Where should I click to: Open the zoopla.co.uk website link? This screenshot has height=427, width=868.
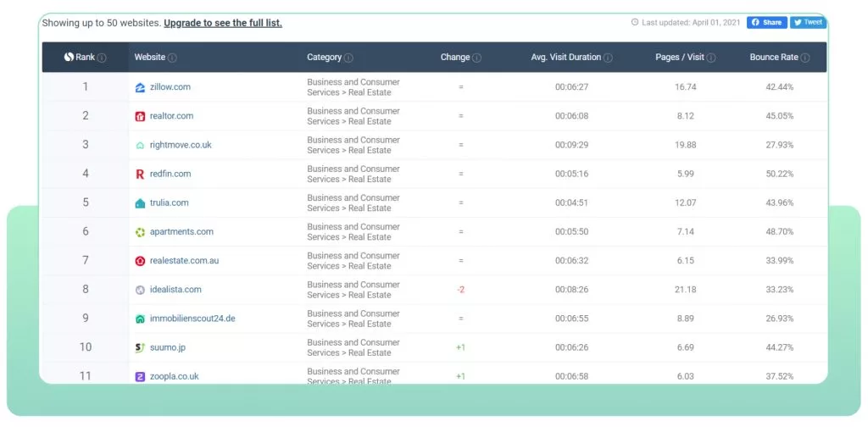point(175,376)
